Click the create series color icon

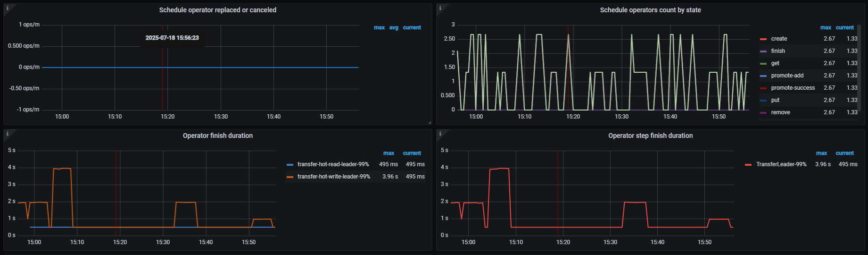[x=763, y=39]
